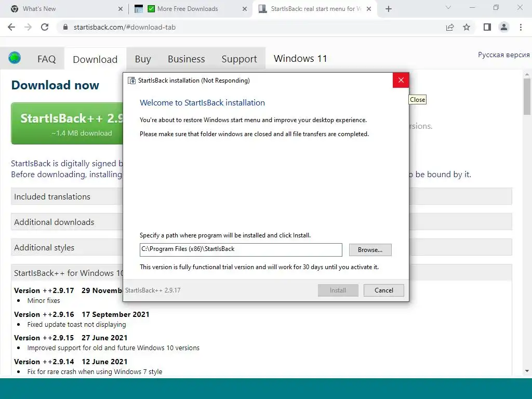
Task: Close the StartIsBack browser tab
Action: [369, 9]
